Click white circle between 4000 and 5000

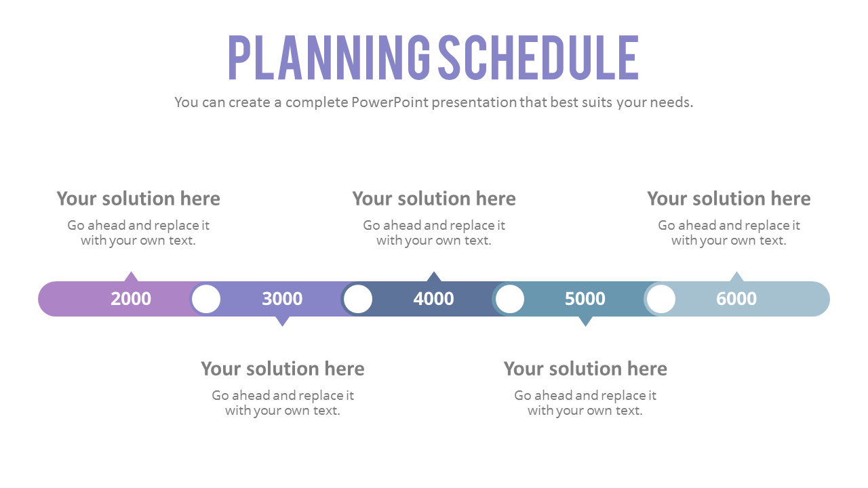[x=510, y=299]
